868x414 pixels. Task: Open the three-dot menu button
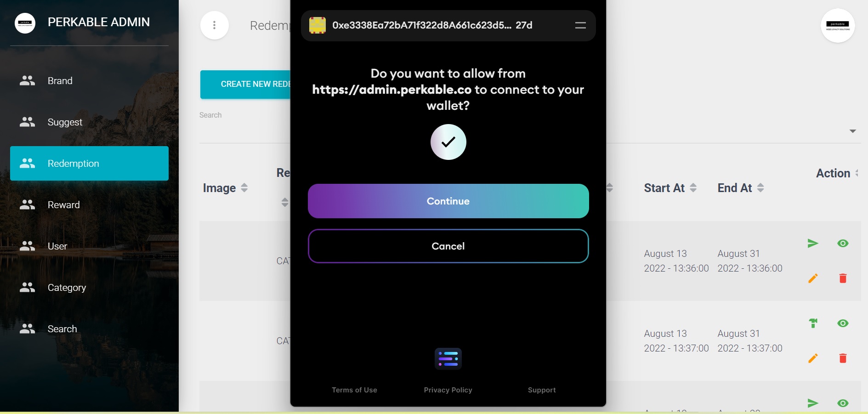214,25
